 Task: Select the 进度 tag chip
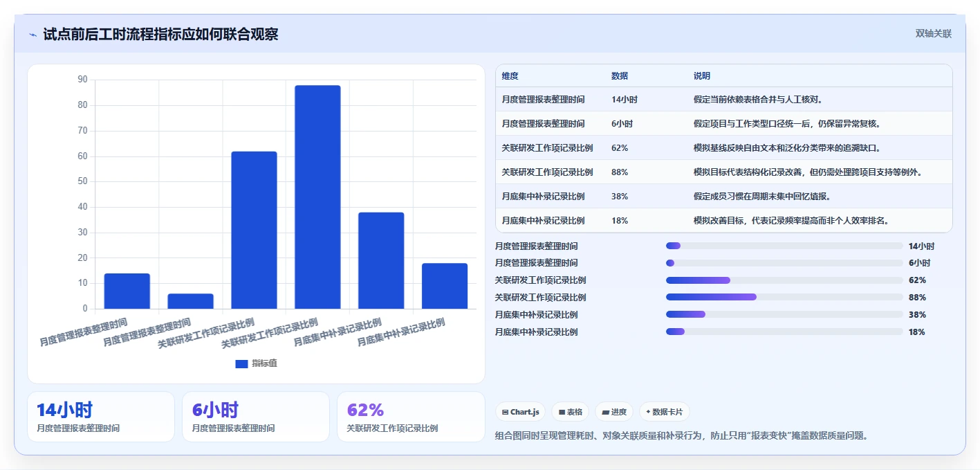(x=614, y=412)
